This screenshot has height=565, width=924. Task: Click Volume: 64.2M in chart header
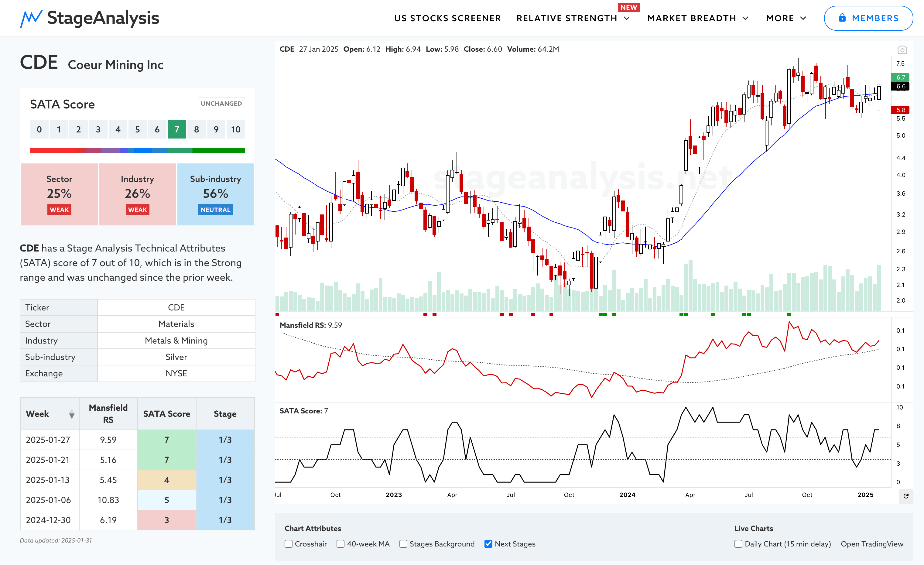533,49
